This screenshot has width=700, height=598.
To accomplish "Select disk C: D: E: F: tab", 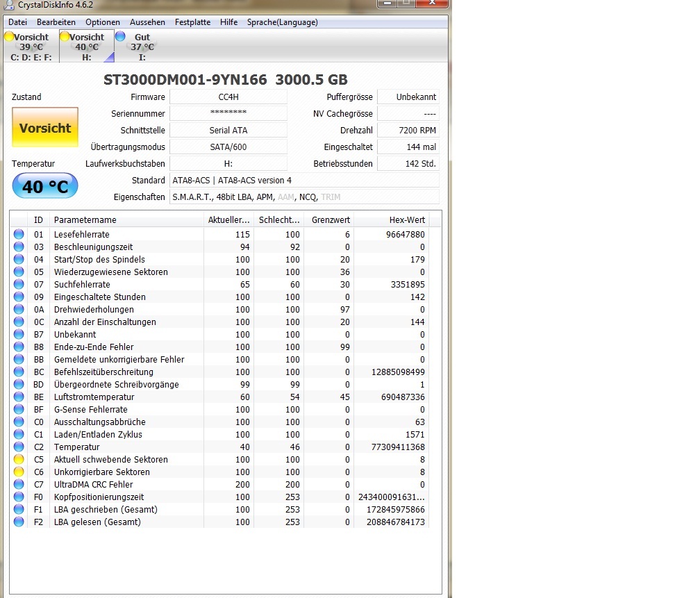I will [x=31, y=47].
